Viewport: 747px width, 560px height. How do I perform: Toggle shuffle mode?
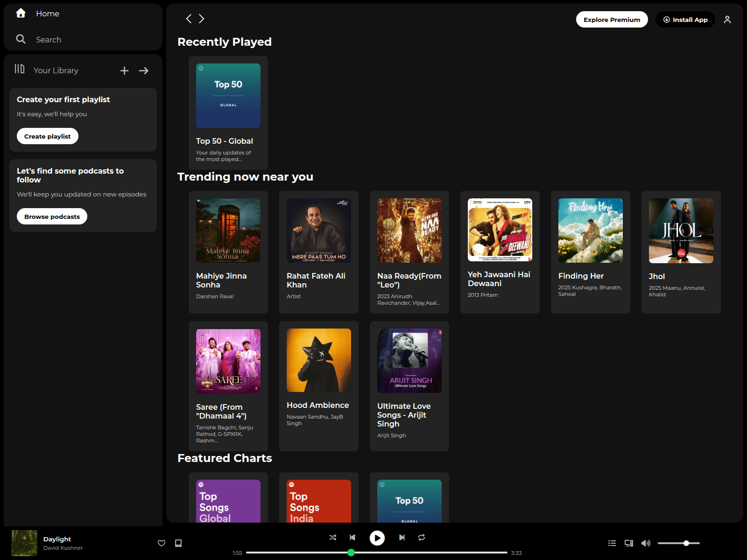pyautogui.click(x=333, y=538)
